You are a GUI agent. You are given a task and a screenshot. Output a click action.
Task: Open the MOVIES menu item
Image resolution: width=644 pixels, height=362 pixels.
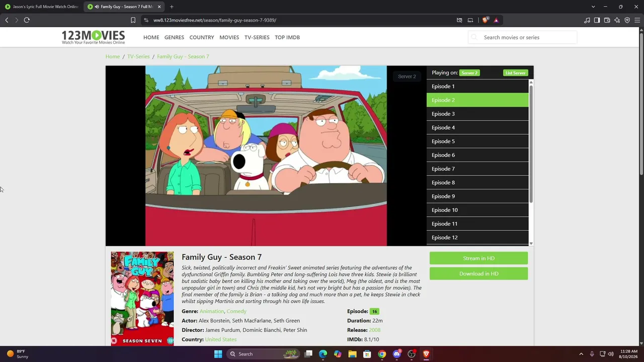[x=229, y=37]
